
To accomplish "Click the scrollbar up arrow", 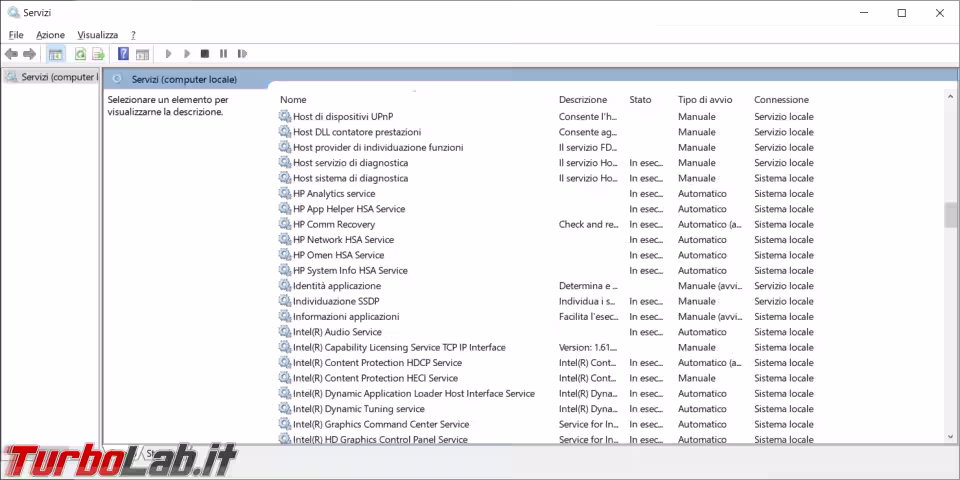I will click(x=950, y=96).
